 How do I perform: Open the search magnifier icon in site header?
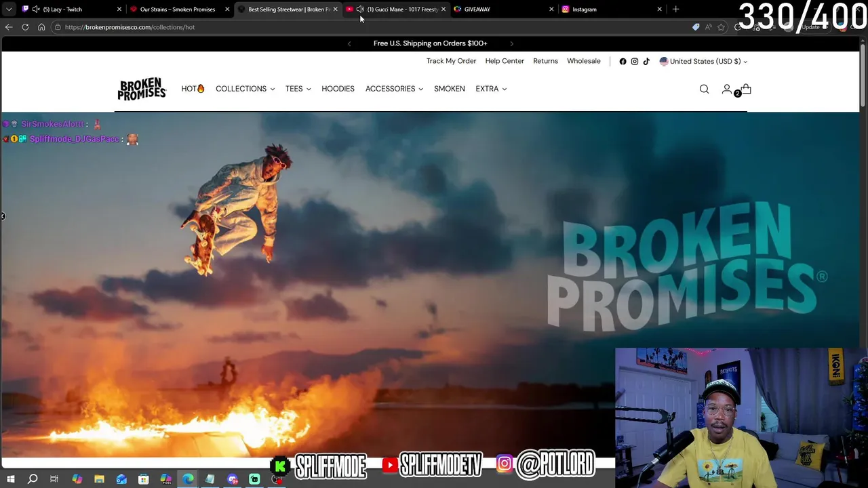704,89
